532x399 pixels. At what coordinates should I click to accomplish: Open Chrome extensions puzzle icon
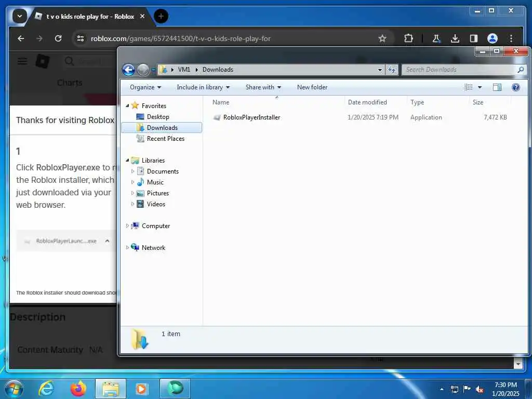click(408, 38)
